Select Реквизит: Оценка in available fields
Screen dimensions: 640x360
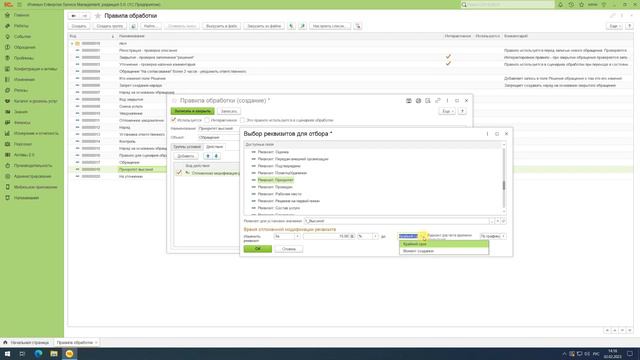point(273,152)
